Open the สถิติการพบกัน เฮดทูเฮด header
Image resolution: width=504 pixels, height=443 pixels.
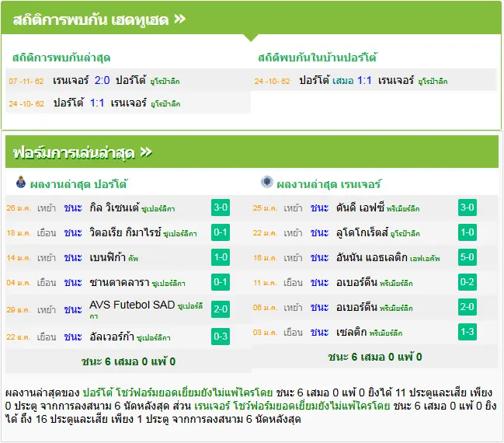251,19
